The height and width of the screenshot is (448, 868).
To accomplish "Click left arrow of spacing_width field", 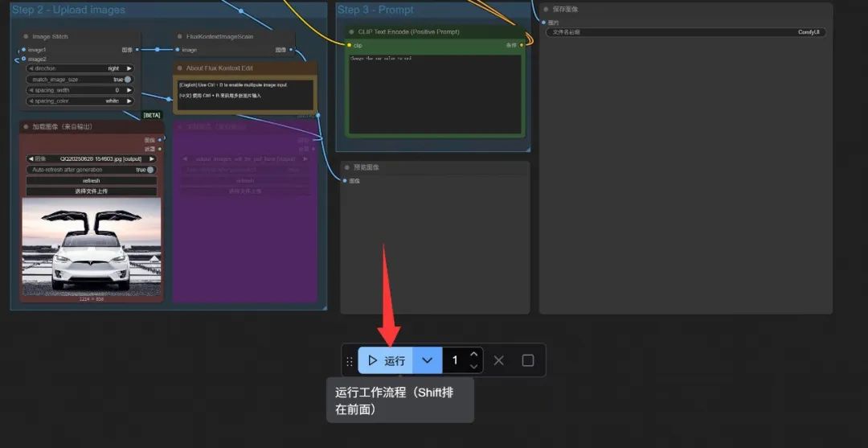I will pyautogui.click(x=31, y=90).
